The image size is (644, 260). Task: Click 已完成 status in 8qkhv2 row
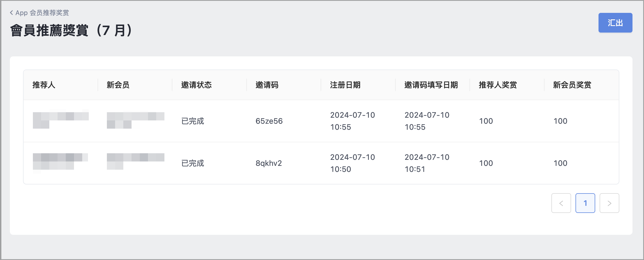193,163
